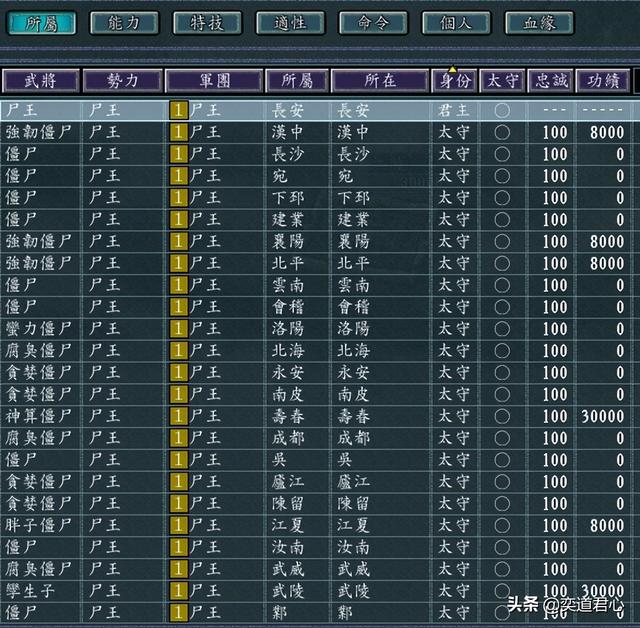The height and width of the screenshot is (628, 640).
Task: Click the legion 1 badge in the 江夏 row
Action: pyautogui.click(x=178, y=525)
